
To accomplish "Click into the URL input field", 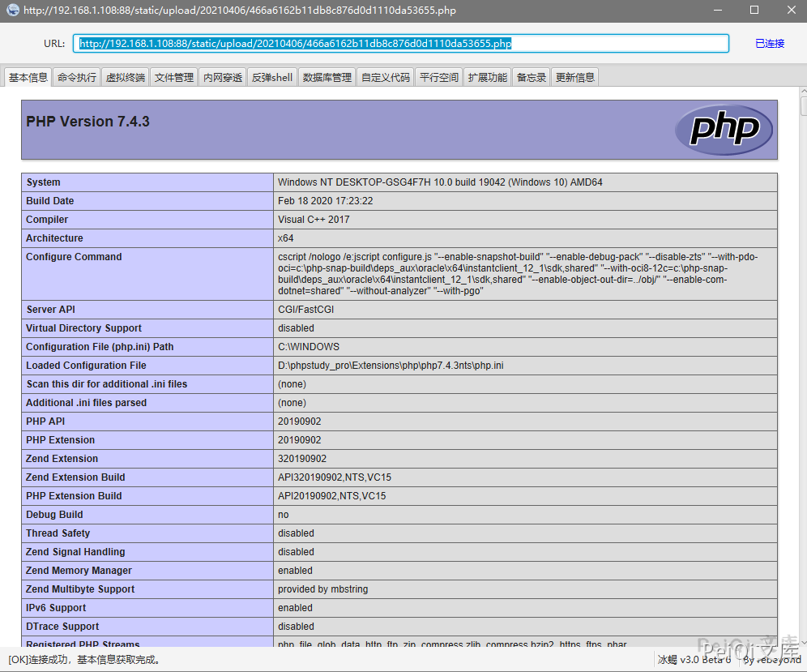I will click(400, 43).
